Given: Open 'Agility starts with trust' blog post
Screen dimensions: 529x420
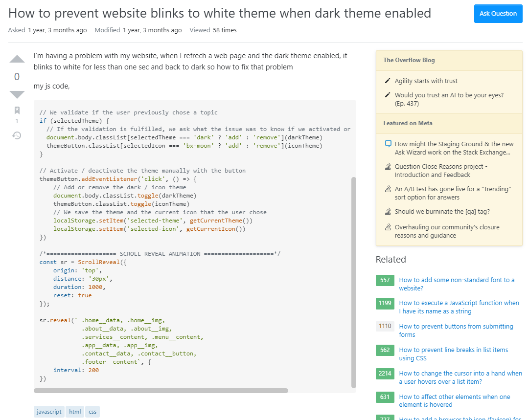Looking at the screenshot, I should point(426,81).
